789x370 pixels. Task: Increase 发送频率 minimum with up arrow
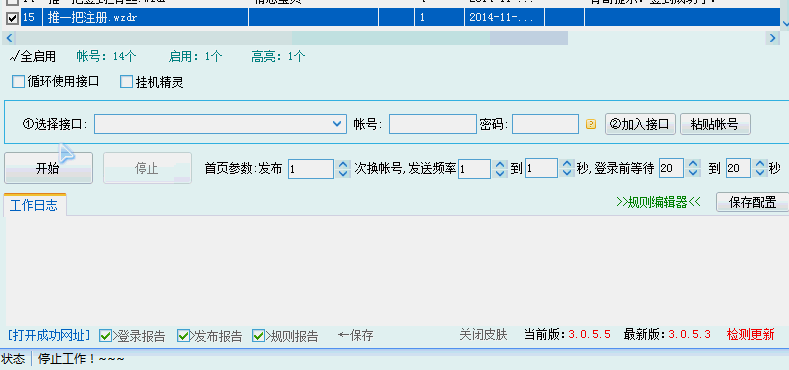500,164
